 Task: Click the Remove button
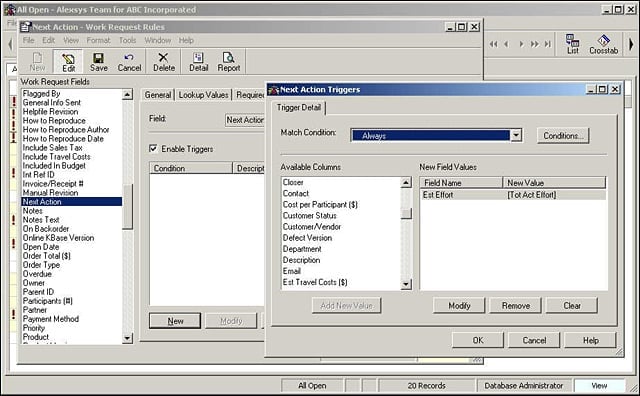pos(516,305)
